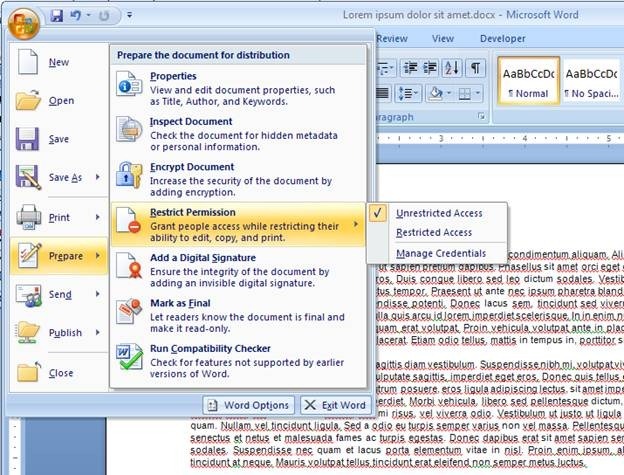Click the Save icon in Quick Access Toolbar

coord(57,16)
